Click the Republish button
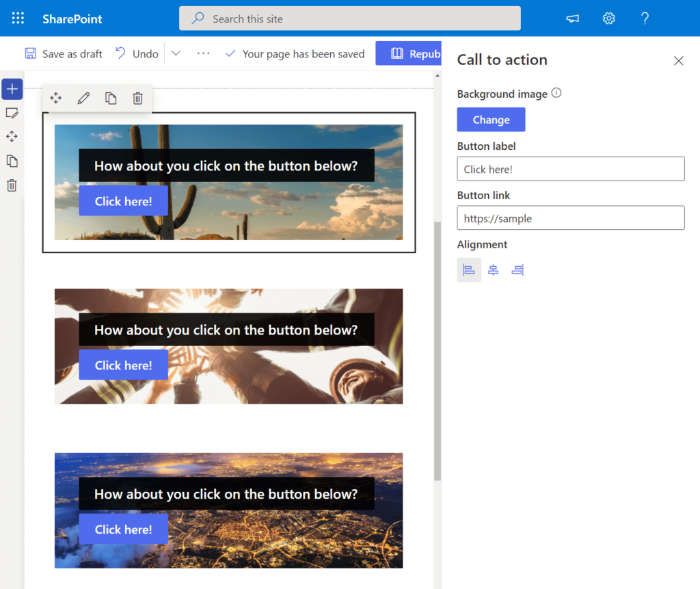 click(x=409, y=53)
